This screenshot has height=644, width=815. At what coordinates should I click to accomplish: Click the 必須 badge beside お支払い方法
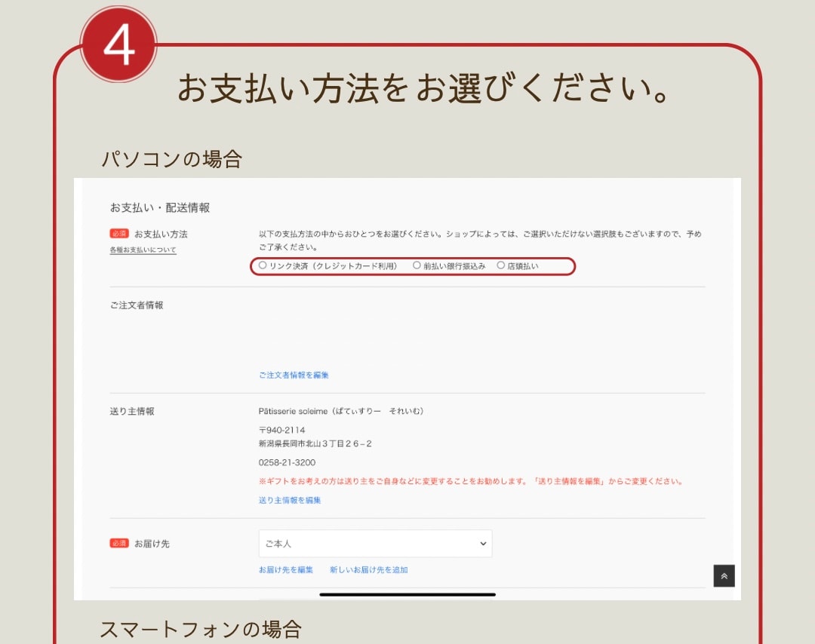pos(119,234)
